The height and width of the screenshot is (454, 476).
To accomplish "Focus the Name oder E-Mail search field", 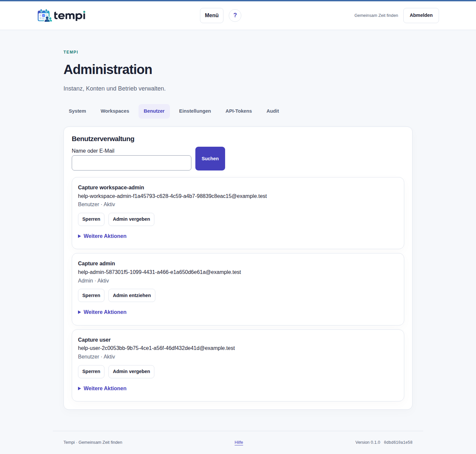I will pyautogui.click(x=132, y=163).
